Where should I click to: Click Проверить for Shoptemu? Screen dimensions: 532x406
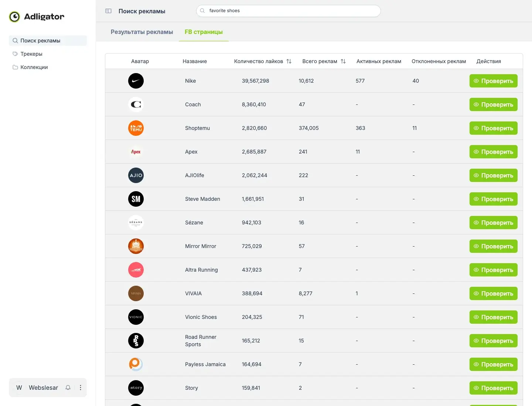pos(494,128)
